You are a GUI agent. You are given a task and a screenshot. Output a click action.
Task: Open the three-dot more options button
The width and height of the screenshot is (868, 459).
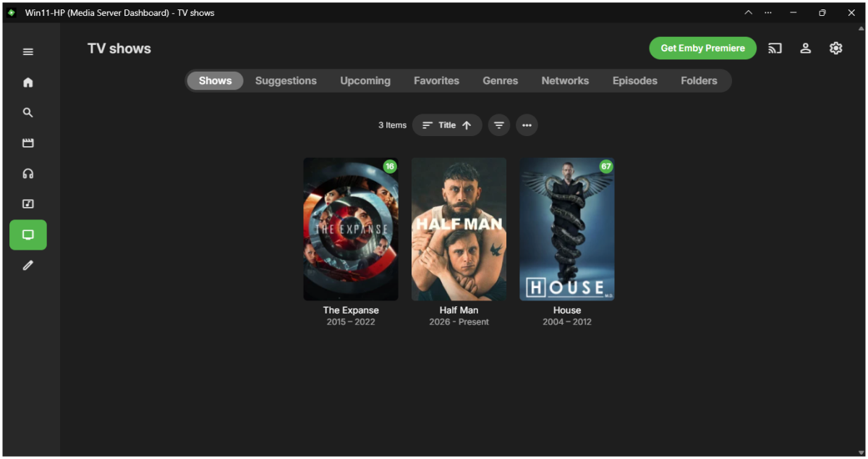(527, 125)
